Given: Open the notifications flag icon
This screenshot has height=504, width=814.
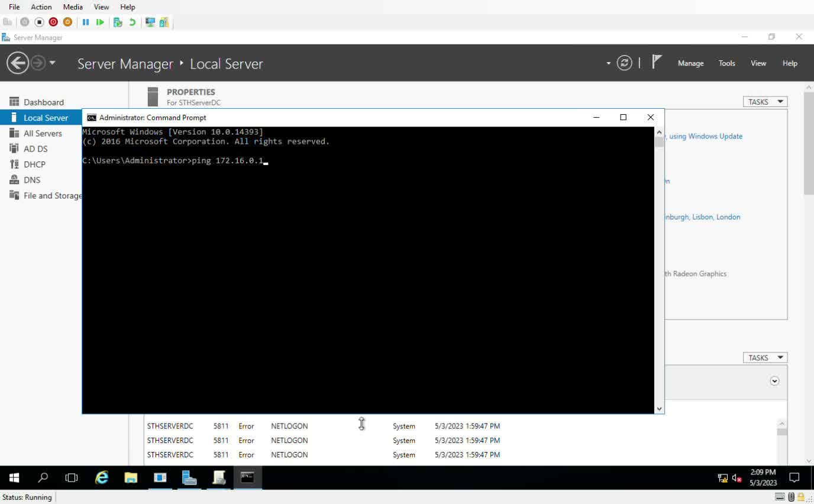Looking at the screenshot, I should 657,62.
